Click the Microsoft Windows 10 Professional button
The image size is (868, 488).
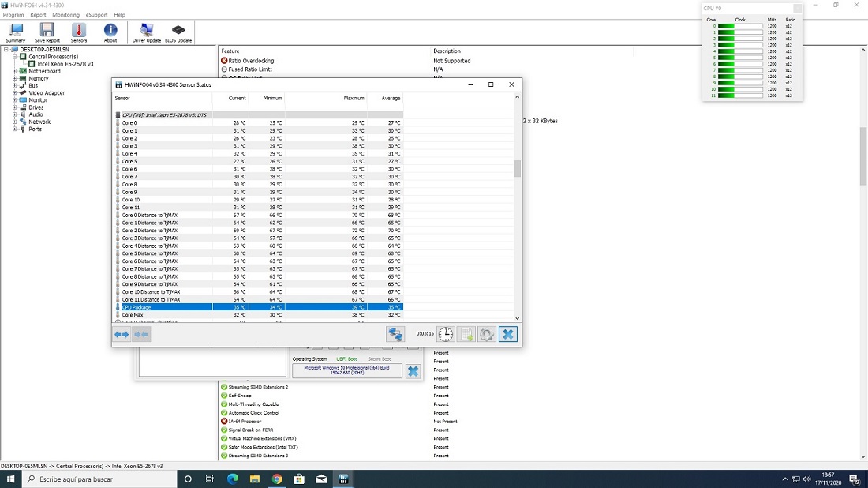[x=347, y=370]
